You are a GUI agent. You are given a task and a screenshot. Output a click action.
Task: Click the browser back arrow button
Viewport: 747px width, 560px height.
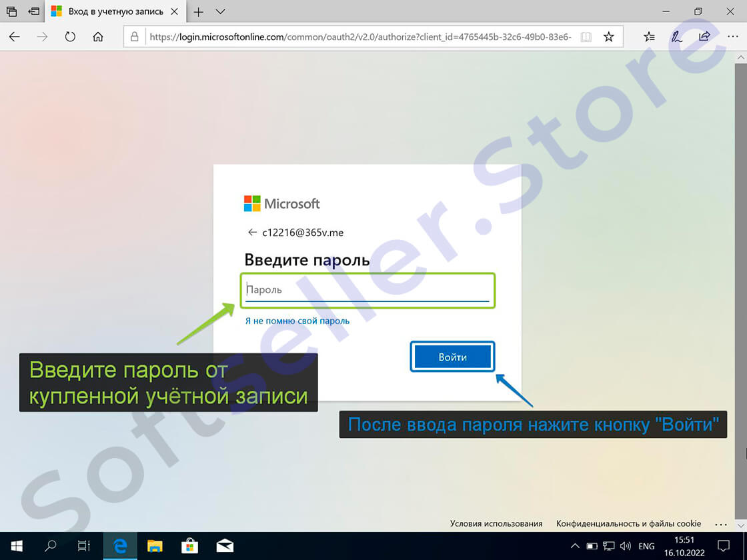15,37
